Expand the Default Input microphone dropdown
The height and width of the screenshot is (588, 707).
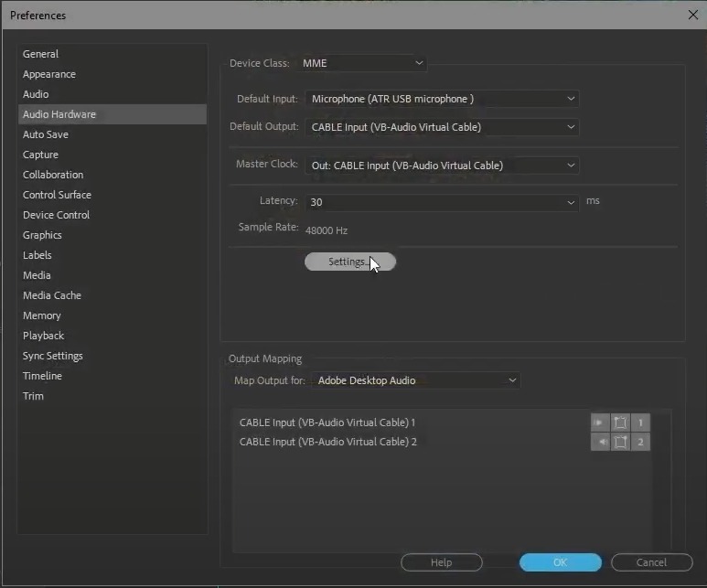442,99
